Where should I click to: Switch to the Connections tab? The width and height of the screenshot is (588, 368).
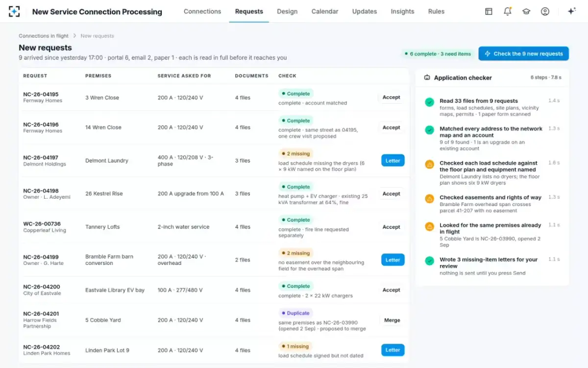click(202, 11)
